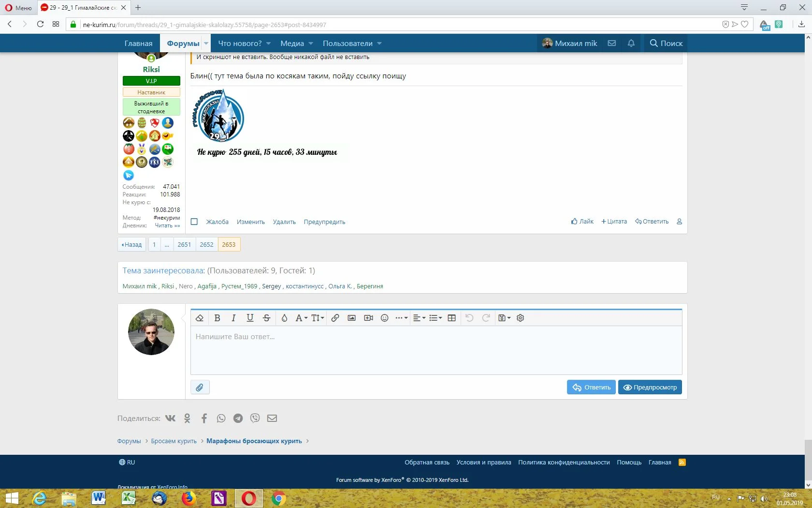Viewport: 812px width, 508px height.
Task: Insert a table in the editor
Action: click(452, 318)
